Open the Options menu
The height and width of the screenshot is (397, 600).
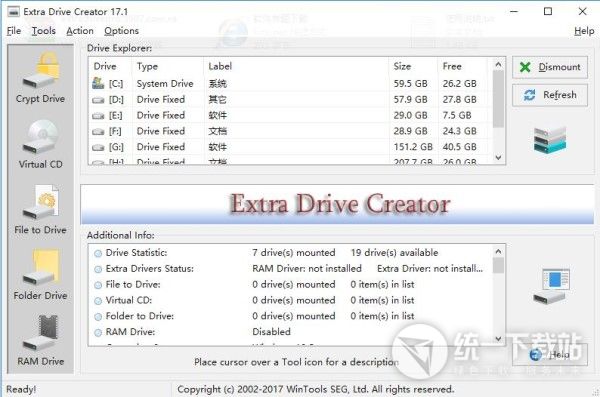(x=121, y=31)
